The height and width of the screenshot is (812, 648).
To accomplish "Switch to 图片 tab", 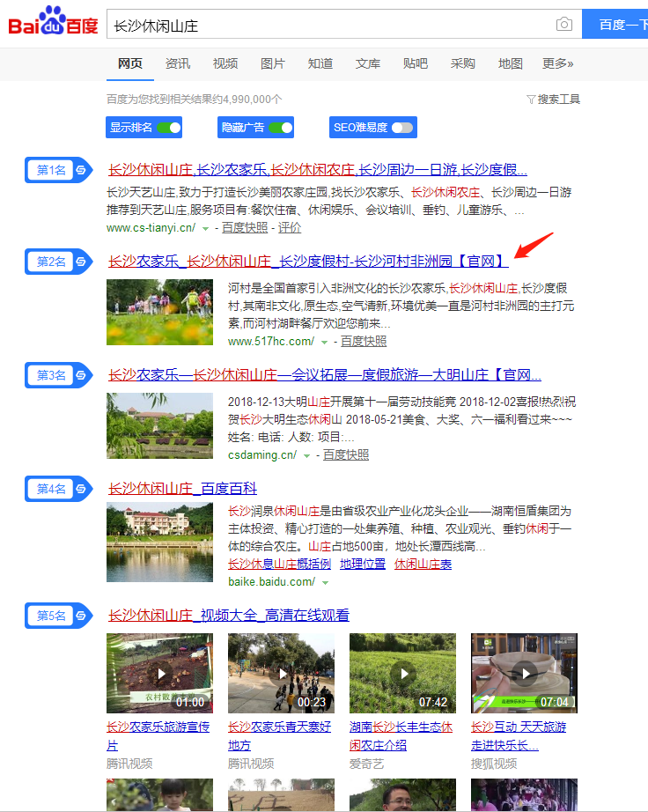I will tap(273, 63).
